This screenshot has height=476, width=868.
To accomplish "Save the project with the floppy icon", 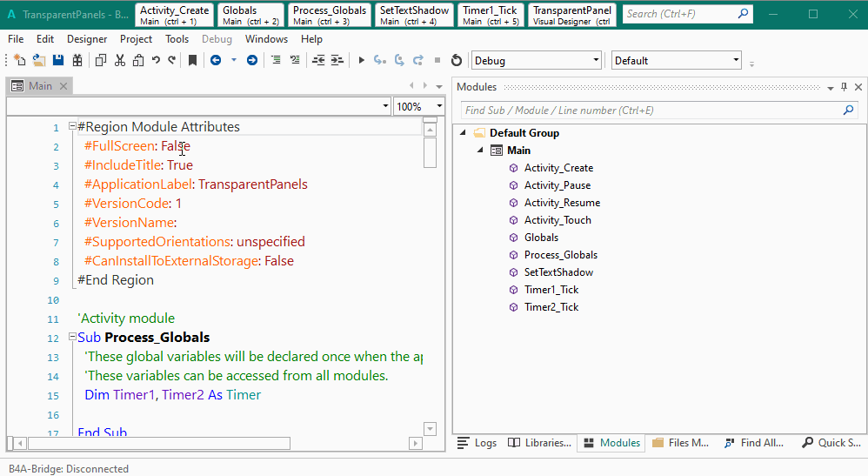I will pos(58,60).
